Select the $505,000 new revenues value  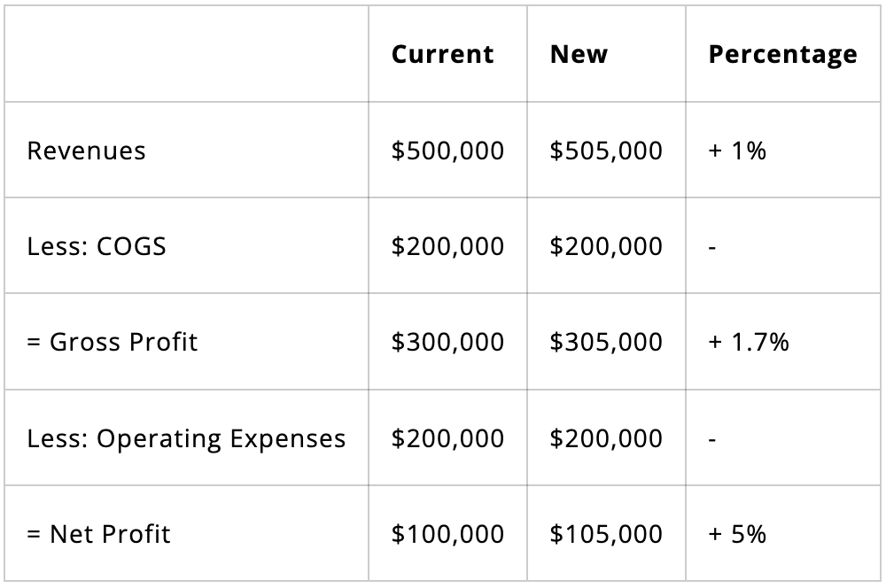[606, 151]
